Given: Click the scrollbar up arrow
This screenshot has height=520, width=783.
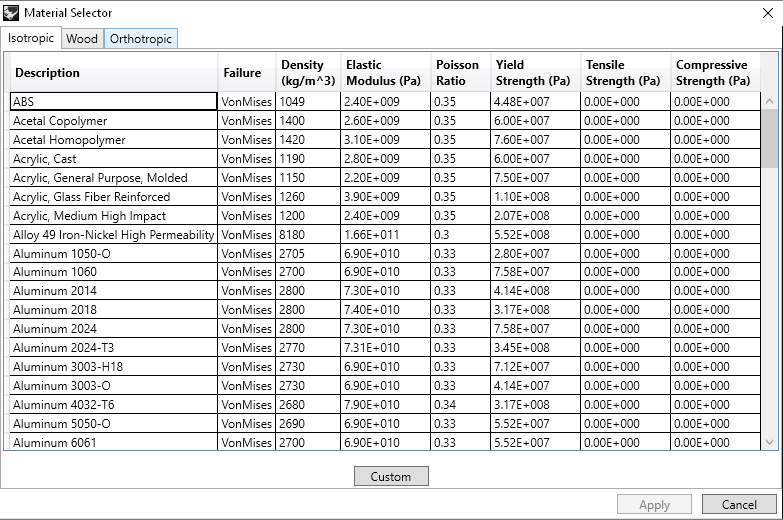Looking at the screenshot, I should (x=770, y=101).
